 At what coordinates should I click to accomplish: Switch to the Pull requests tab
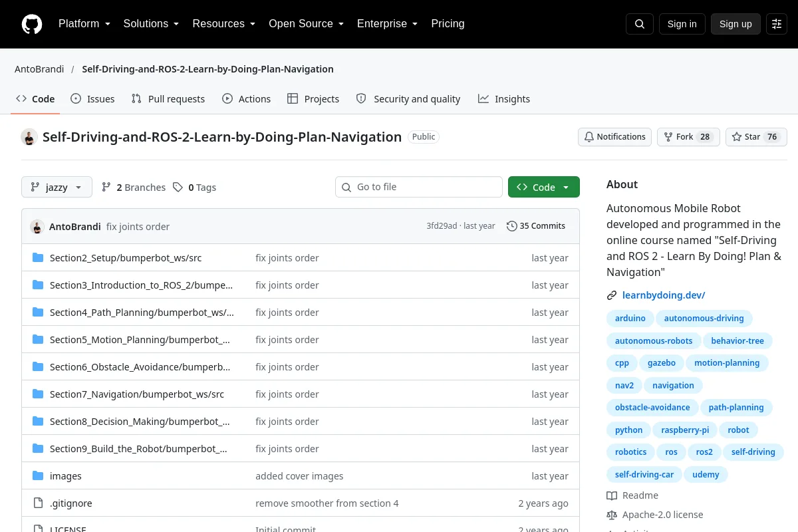[x=168, y=98]
